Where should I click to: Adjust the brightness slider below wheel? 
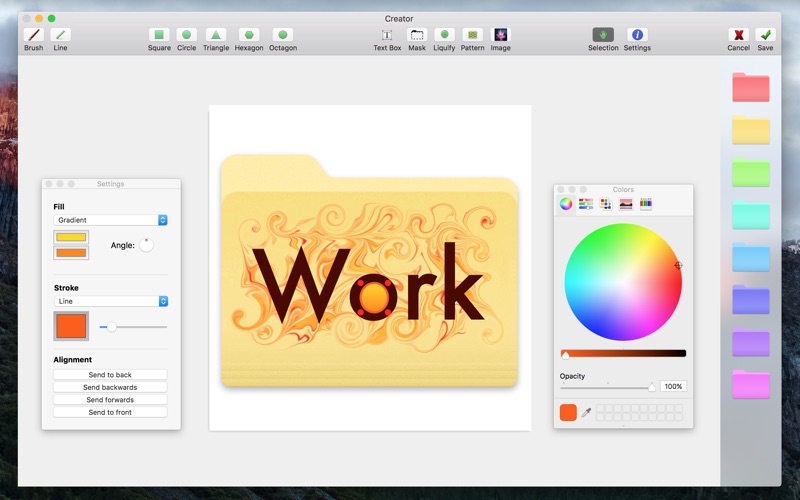click(623, 353)
